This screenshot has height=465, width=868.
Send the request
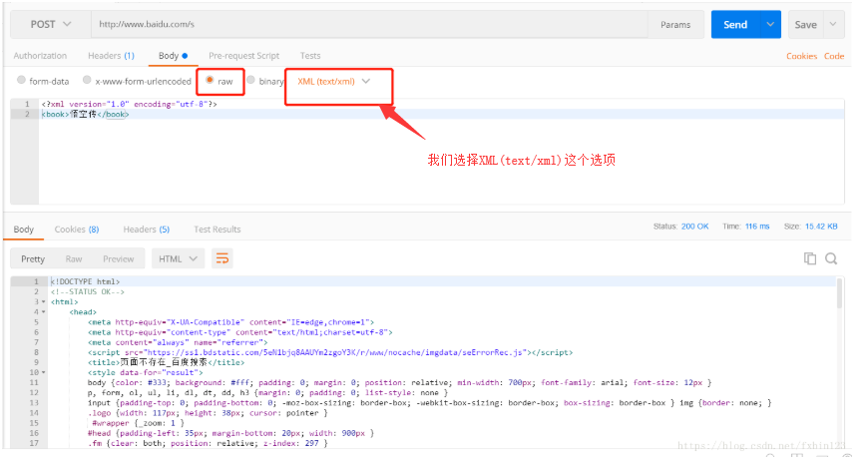(735, 24)
